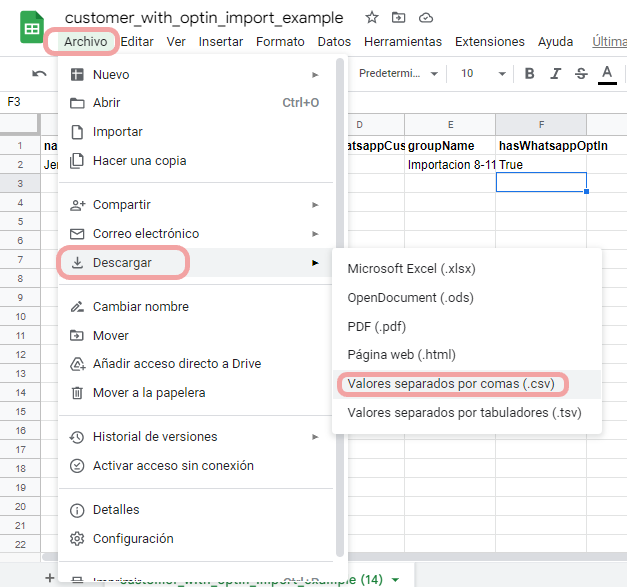The height and width of the screenshot is (587, 627).
Task: Click the Drive shortcut icon
Action: point(77,364)
